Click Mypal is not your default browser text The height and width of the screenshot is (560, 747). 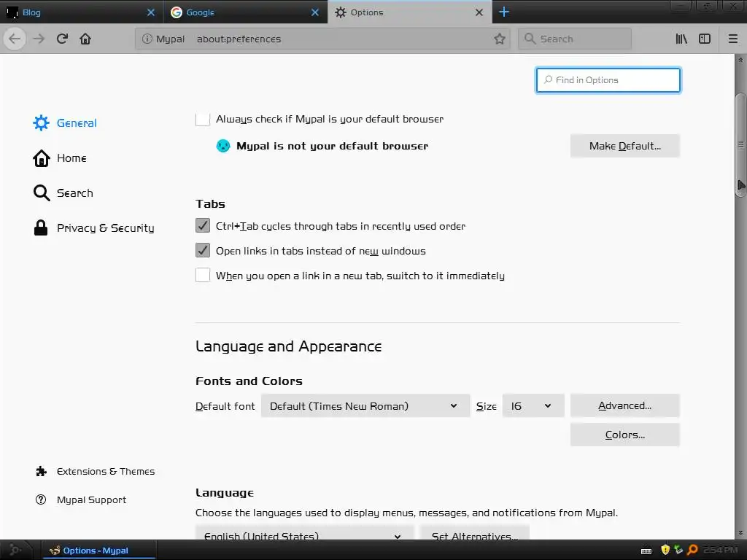tap(332, 146)
